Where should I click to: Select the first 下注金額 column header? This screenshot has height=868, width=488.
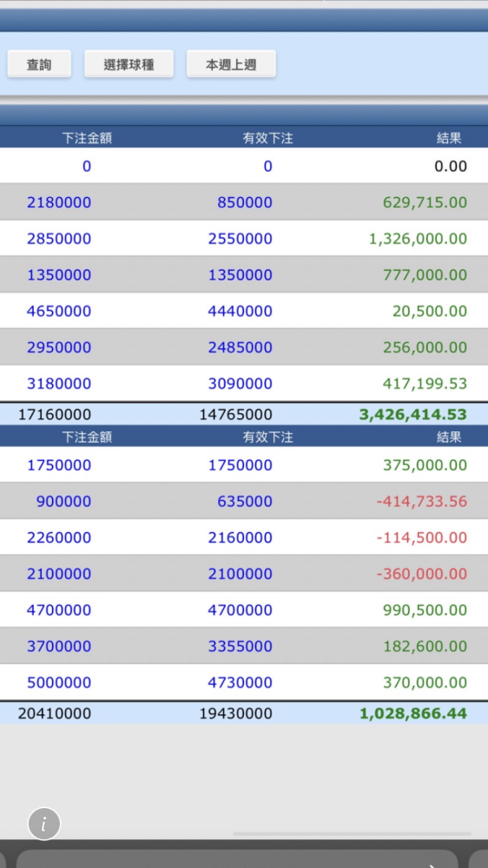pos(87,138)
